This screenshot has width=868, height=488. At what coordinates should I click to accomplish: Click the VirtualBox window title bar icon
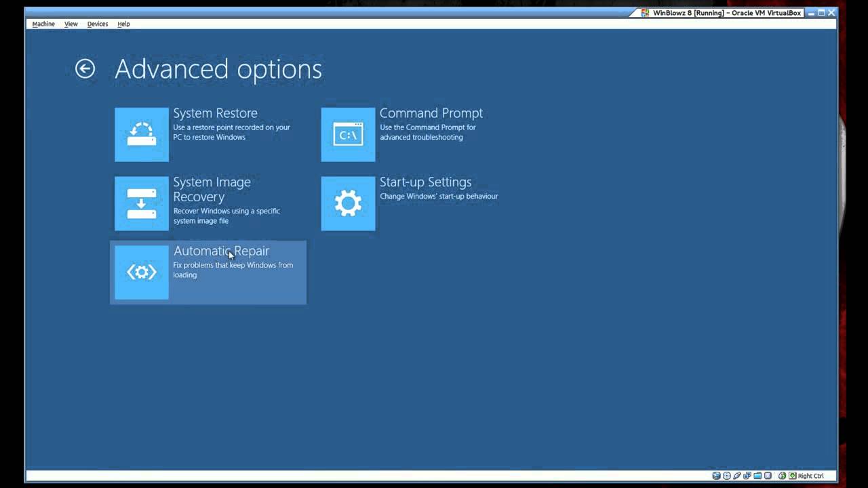(645, 13)
